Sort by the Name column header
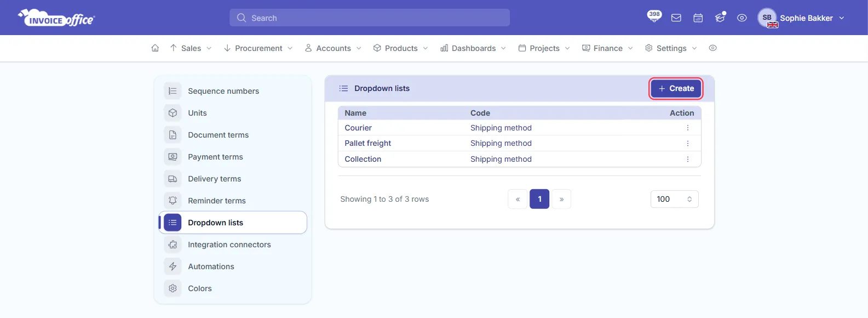This screenshot has width=868, height=318. pos(355,113)
